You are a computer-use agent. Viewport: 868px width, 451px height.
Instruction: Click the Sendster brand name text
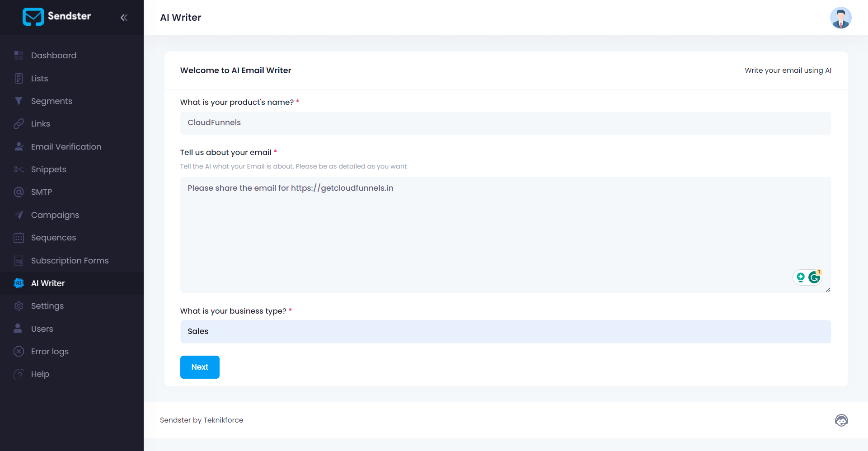coord(69,16)
